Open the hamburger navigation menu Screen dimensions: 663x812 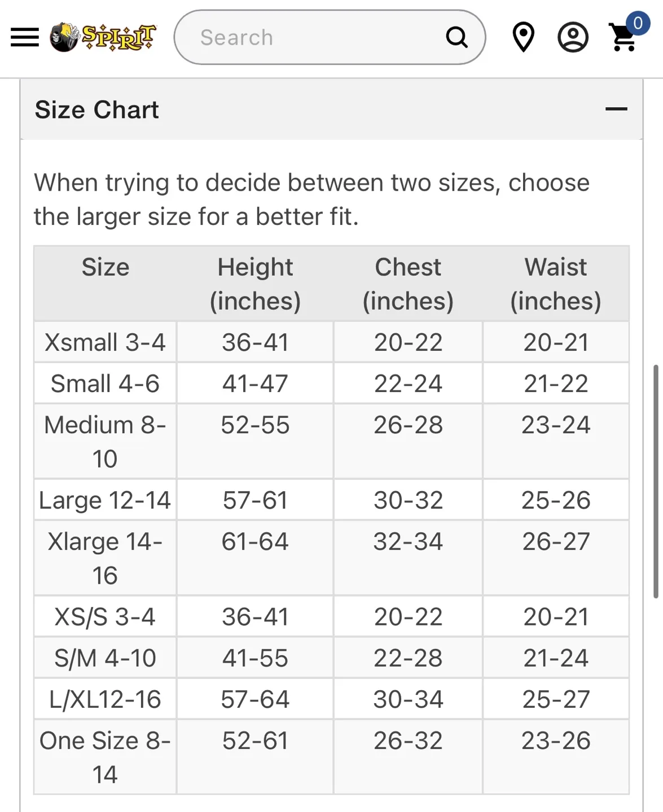[x=24, y=37]
